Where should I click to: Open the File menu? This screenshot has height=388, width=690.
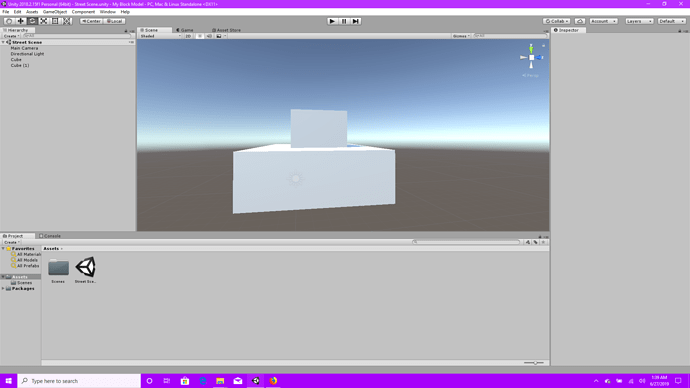[6, 12]
